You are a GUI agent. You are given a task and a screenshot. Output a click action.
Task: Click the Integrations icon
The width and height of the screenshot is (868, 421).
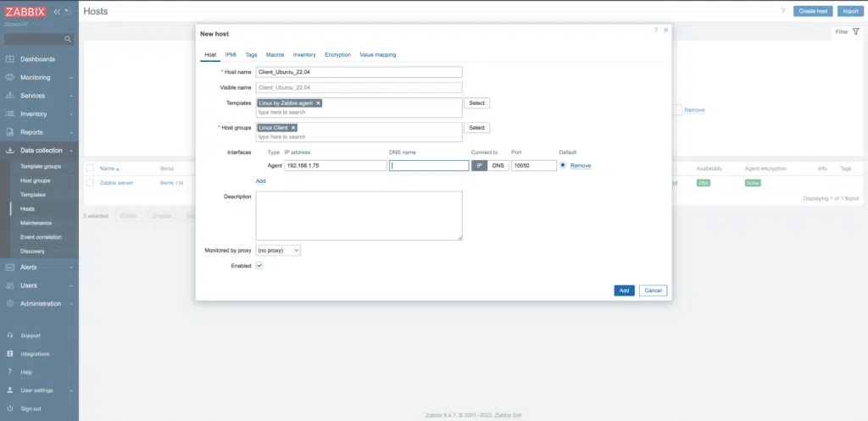coord(10,354)
